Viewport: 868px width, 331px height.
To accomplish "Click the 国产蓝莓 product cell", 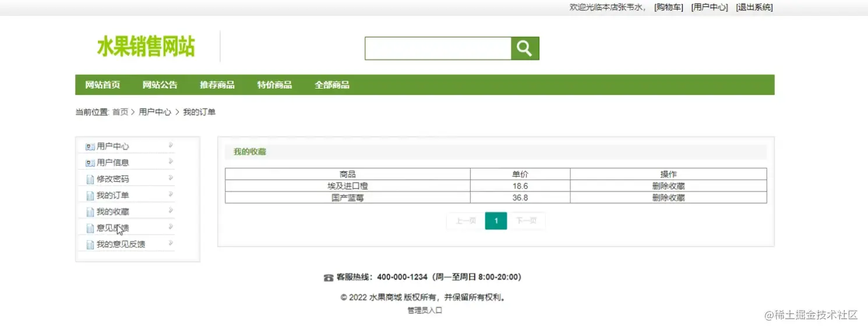I will coord(348,198).
